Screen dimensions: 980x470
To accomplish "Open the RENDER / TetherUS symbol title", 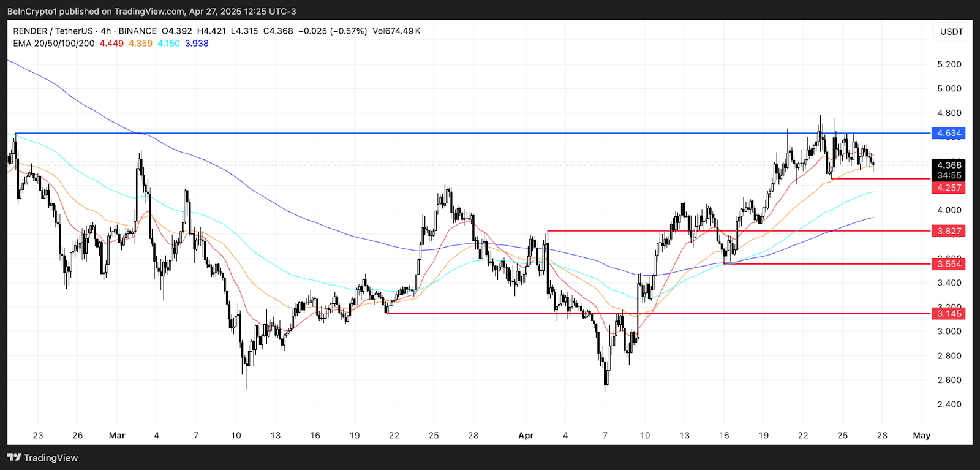I will [53, 31].
